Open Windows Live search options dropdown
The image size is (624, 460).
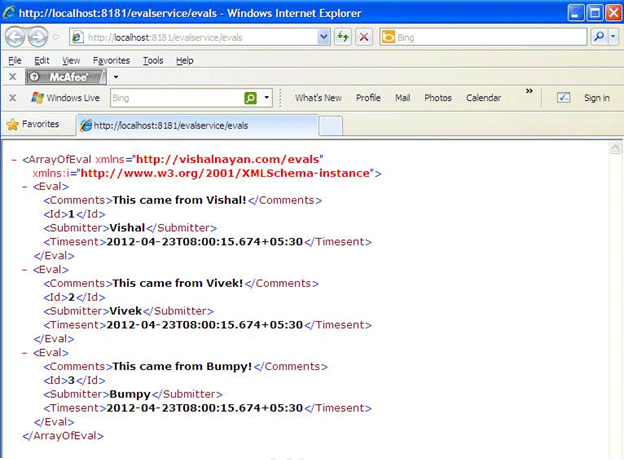click(x=266, y=98)
